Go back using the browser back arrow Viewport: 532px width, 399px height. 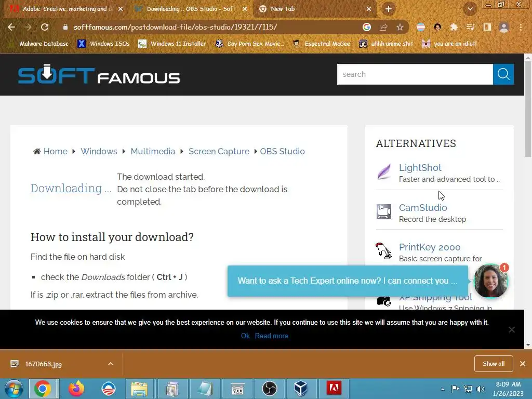click(x=11, y=27)
